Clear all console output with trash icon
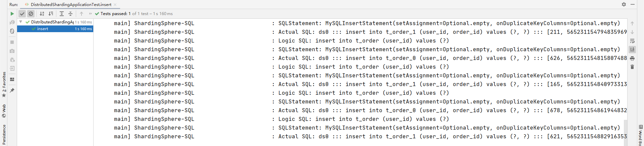 coord(632,67)
